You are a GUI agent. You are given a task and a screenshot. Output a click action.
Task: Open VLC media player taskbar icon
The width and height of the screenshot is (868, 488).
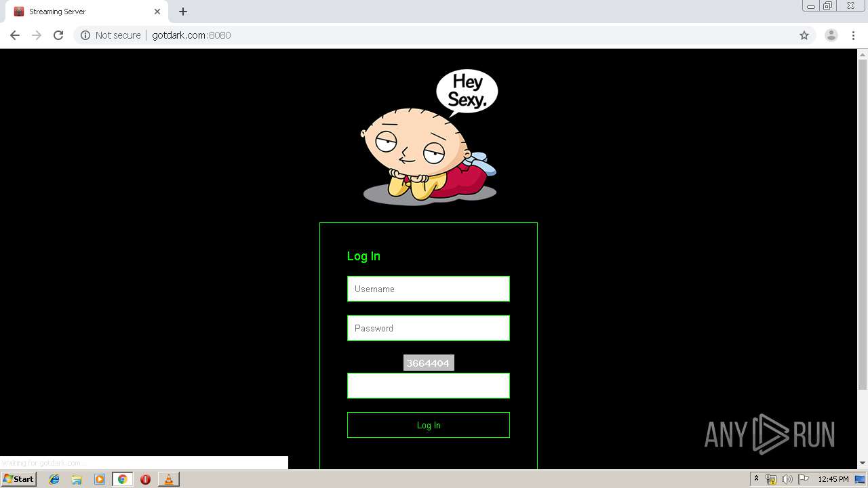[168, 479]
